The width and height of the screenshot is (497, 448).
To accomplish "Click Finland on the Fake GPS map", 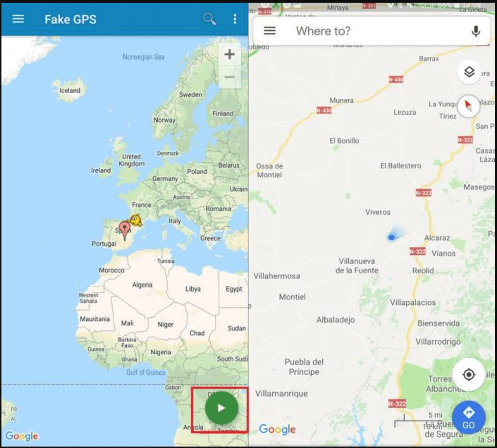I will (223, 113).
